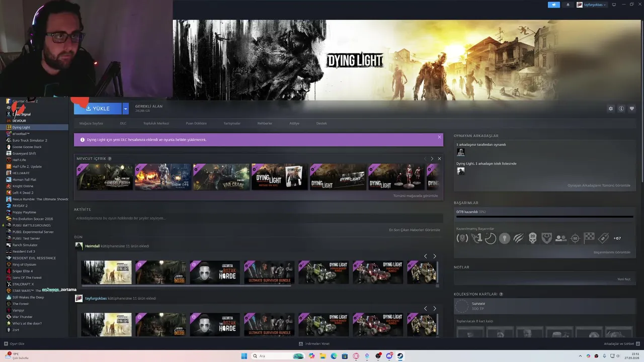Open File Explorer from the taskbar

(x=323, y=356)
